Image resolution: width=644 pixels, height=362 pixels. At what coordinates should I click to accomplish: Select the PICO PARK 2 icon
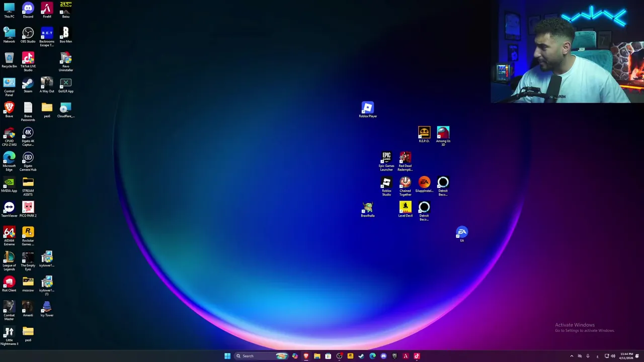(x=28, y=210)
